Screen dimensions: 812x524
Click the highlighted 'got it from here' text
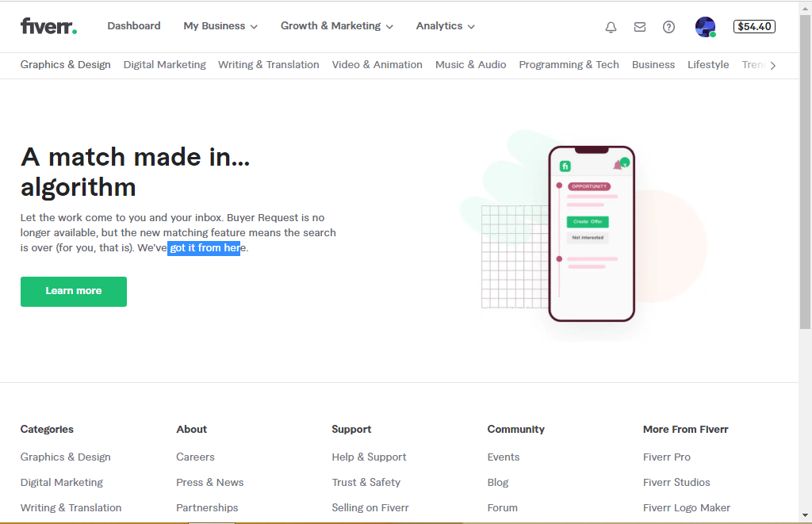tap(204, 248)
